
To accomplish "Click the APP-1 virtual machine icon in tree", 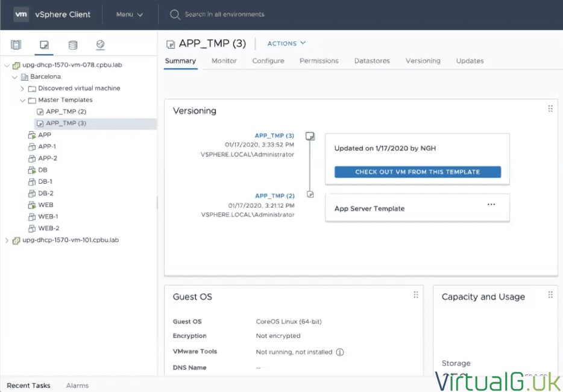I will 32,147.
